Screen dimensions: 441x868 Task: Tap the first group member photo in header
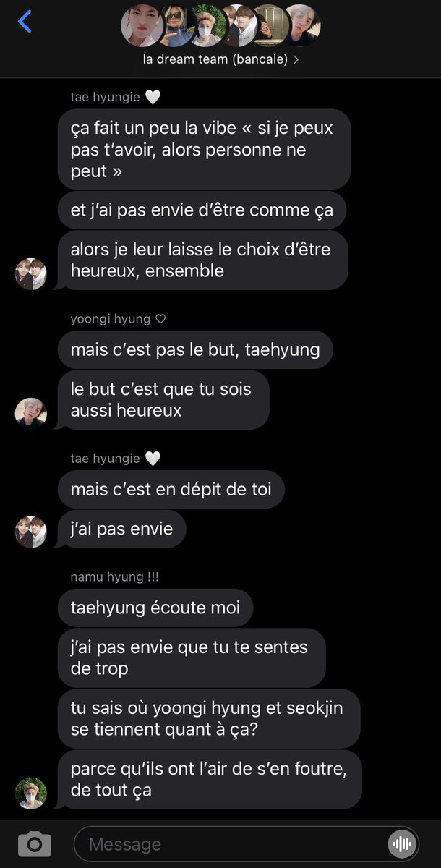(141, 25)
